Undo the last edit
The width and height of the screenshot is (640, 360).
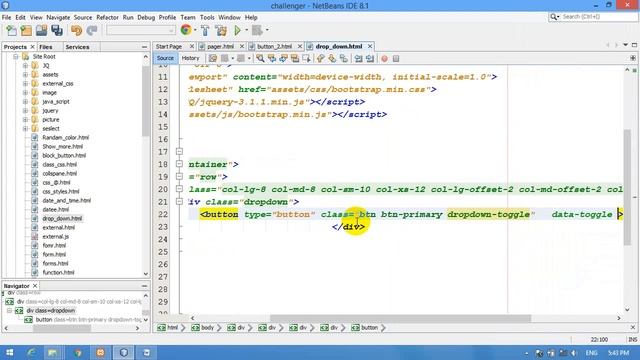pos(76,30)
